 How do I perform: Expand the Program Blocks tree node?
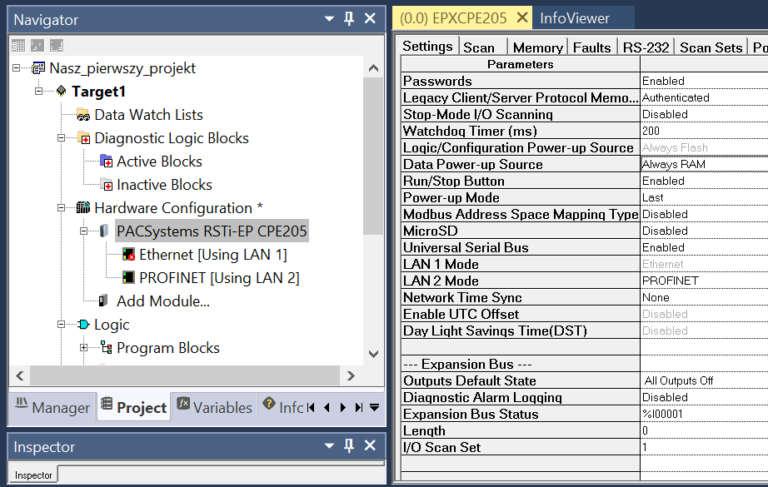(84, 348)
